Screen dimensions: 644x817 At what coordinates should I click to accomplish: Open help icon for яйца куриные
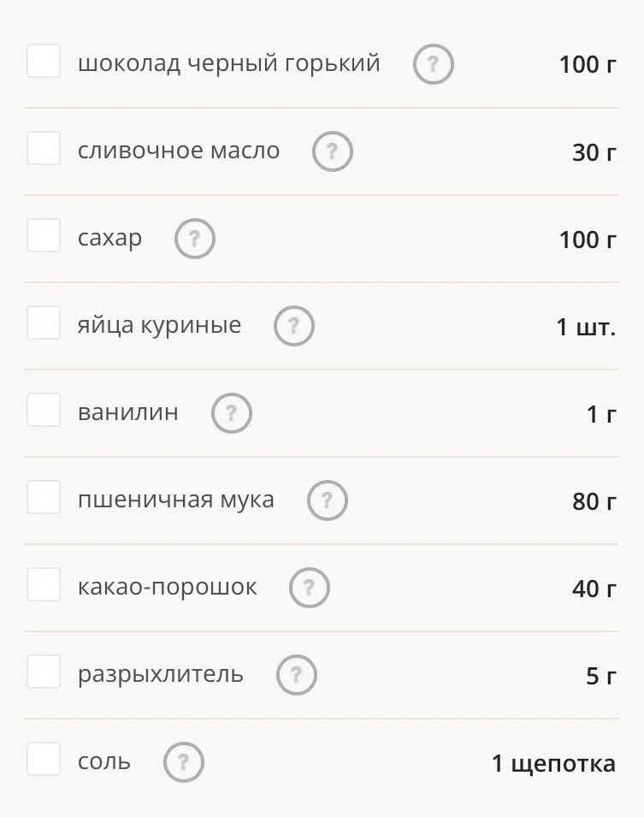click(294, 326)
